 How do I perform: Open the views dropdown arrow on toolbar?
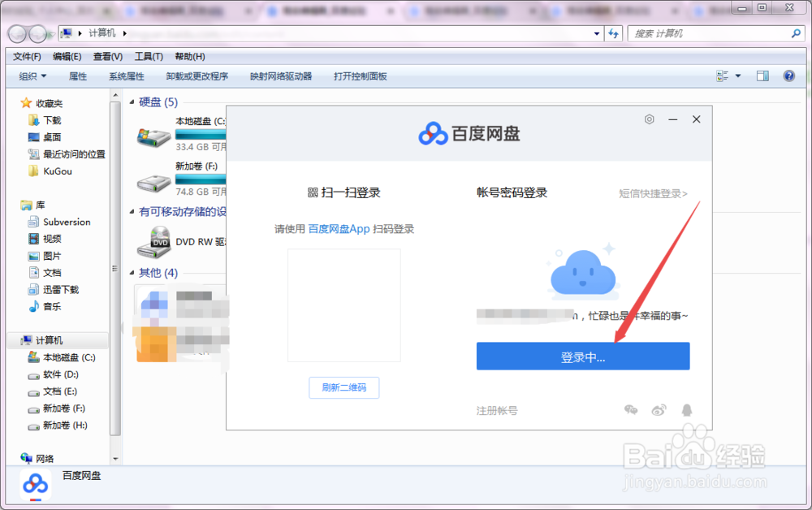(x=737, y=76)
